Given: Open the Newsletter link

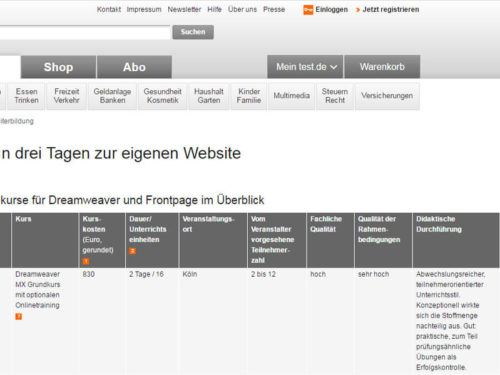Looking at the screenshot, I should 184,10.
